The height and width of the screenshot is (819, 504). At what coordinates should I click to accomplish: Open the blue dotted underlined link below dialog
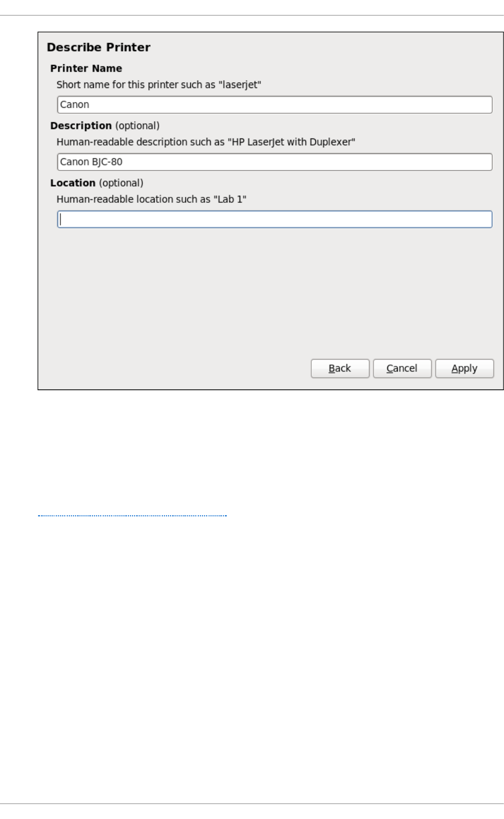tap(132, 515)
